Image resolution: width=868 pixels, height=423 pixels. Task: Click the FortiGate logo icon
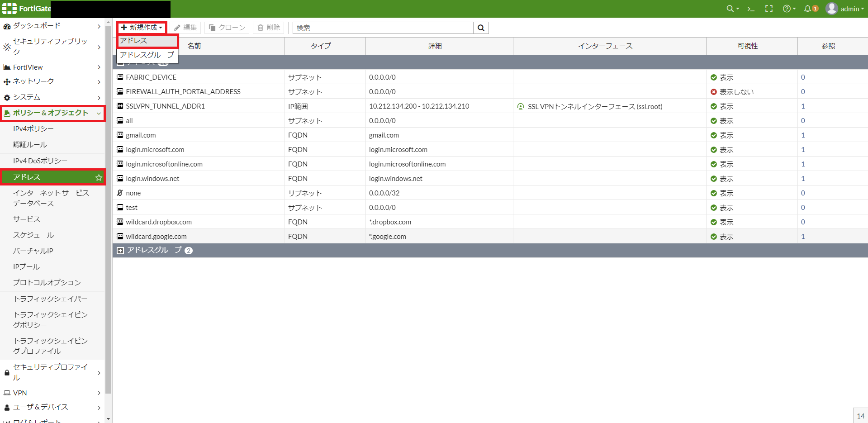pyautogui.click(x=9, y=9)
